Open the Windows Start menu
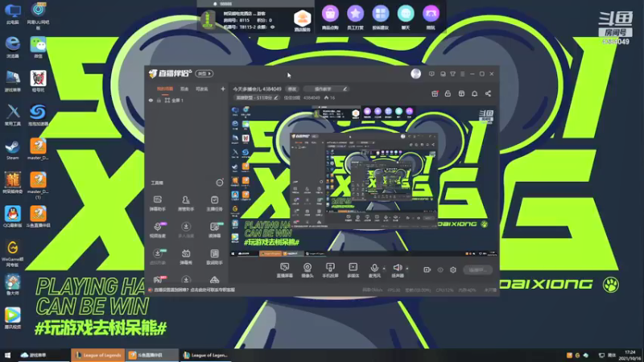644x362 pixels. (x=7, y=355)
